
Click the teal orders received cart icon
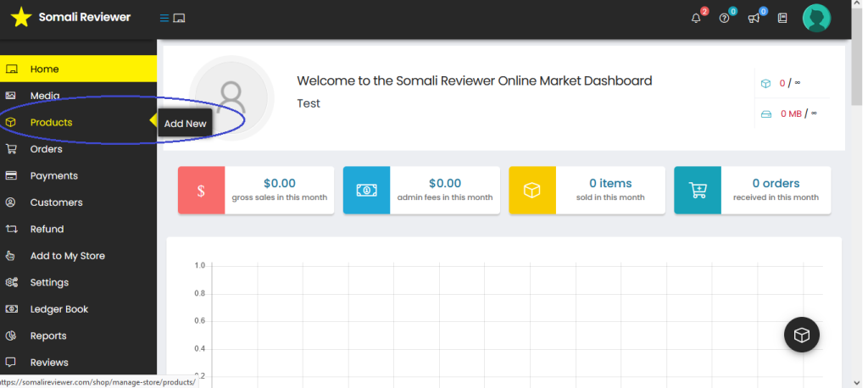coord(698,191)
